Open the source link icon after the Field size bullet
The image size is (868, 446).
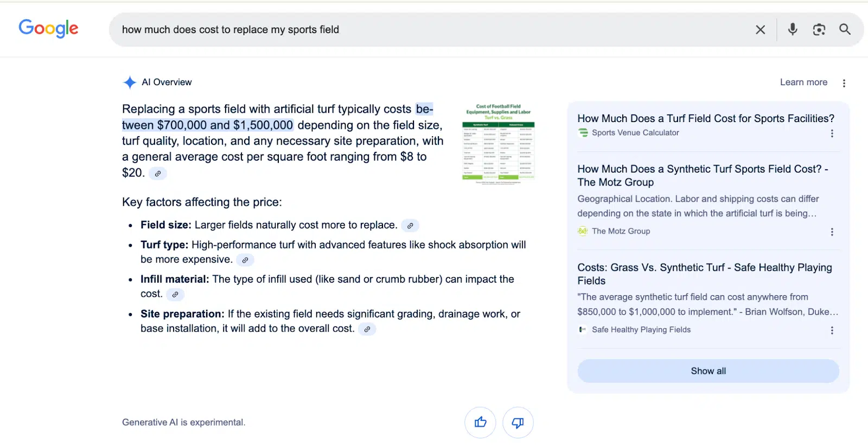(x=410, y=226)
